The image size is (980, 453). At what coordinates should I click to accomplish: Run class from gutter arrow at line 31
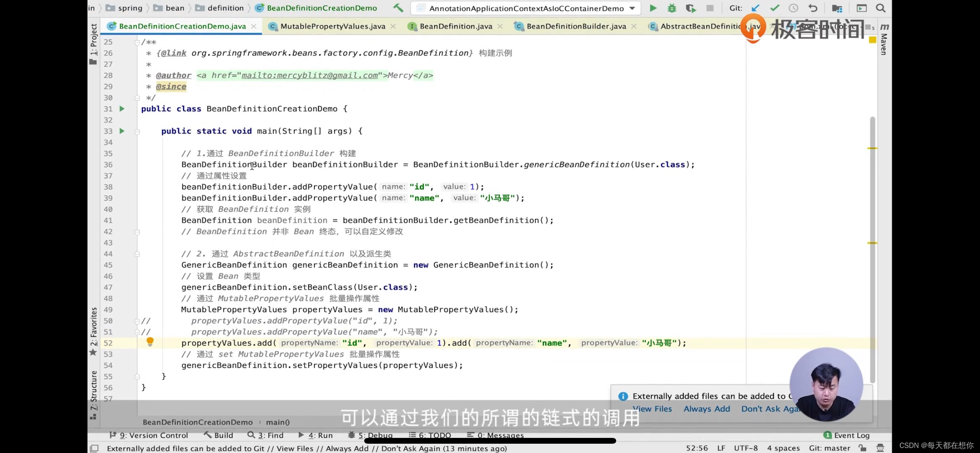(122, 109)
